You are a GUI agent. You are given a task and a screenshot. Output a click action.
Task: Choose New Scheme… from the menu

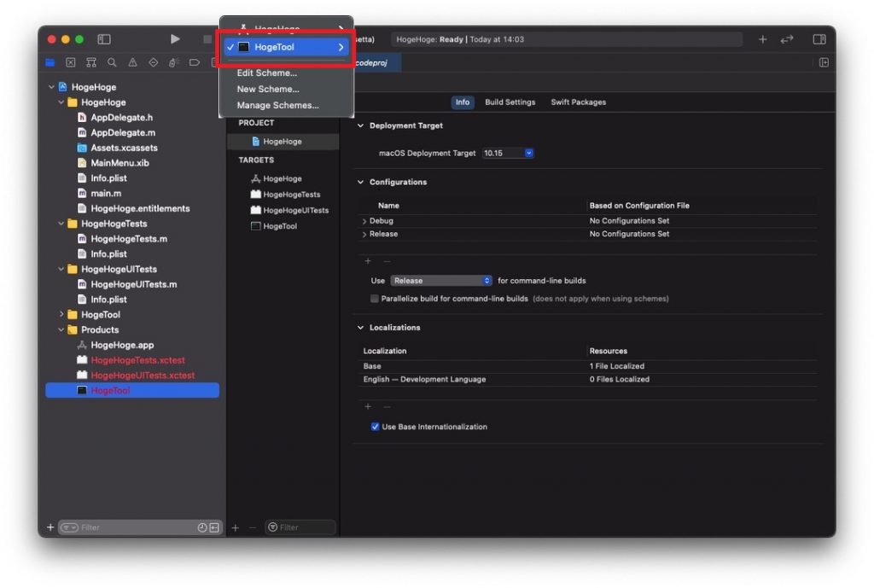(267, 89)
